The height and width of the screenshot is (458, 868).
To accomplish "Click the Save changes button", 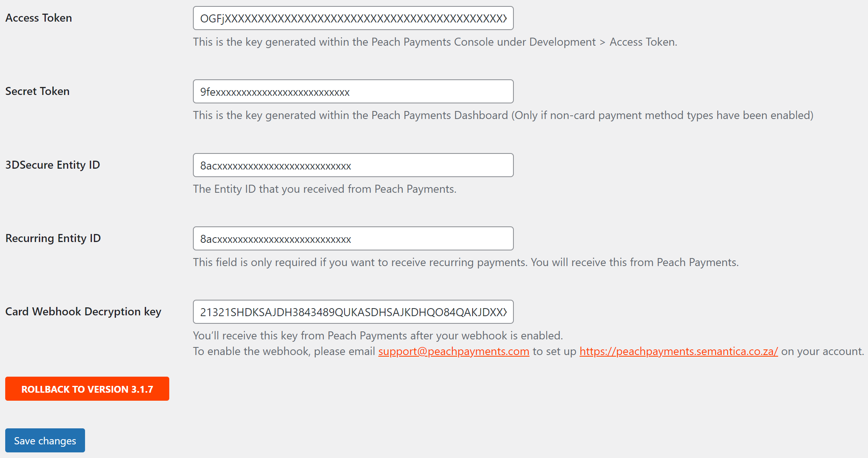I will [45, 441].
